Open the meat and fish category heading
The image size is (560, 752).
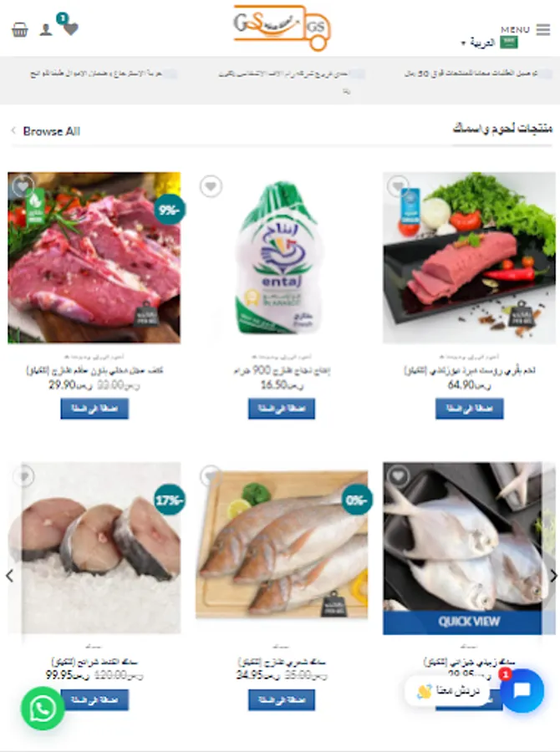[x=502, y=129]
